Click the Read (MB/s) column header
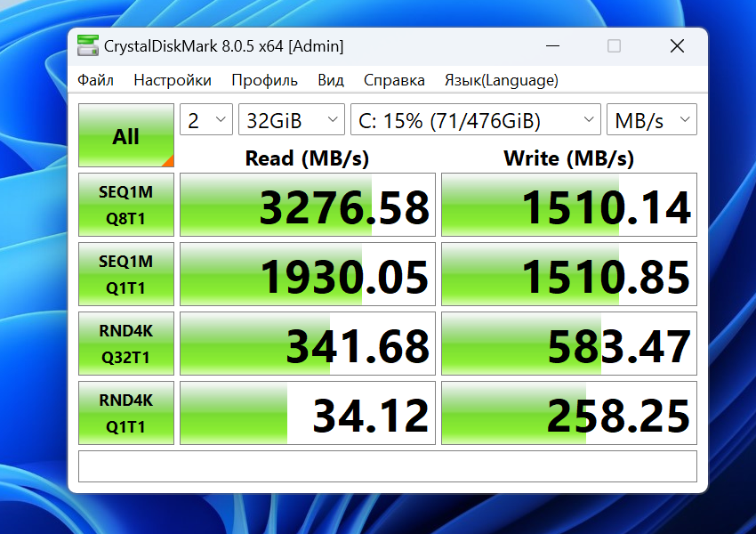The image size is (756, 534). pyautogui.click(x=307, y=158)
